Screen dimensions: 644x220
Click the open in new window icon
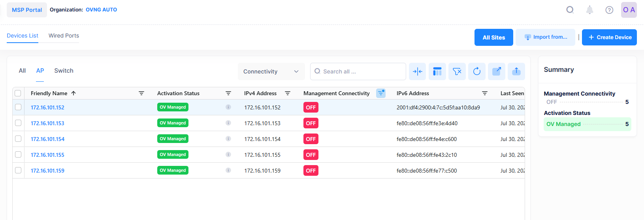(x=496, y=71)
